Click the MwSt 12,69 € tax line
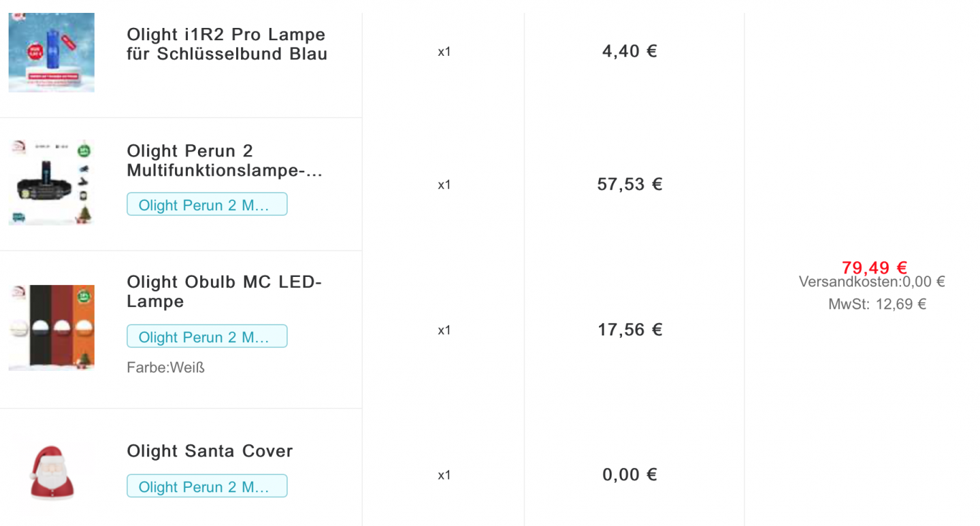The width and height of the screenshot is (980, 526). click(x=877, y=304)
